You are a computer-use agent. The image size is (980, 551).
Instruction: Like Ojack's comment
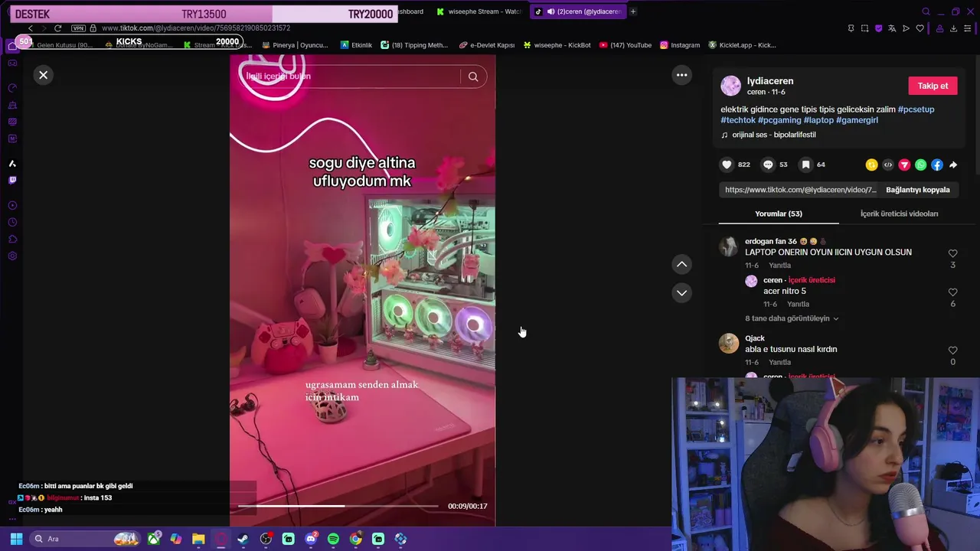pos(952,350)
